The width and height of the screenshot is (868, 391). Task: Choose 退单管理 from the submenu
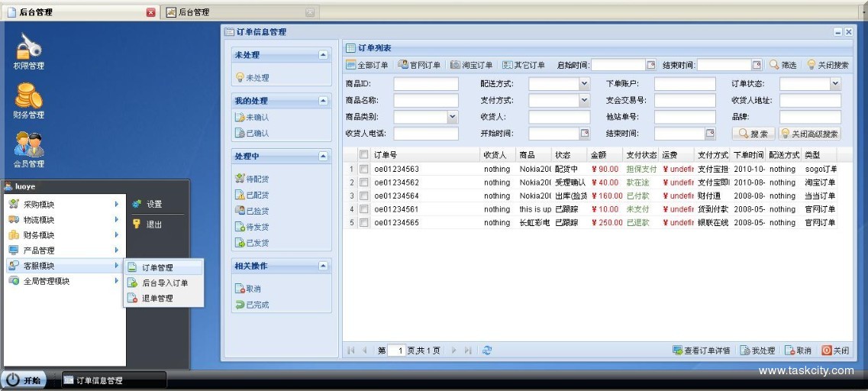tap(163, 298)
